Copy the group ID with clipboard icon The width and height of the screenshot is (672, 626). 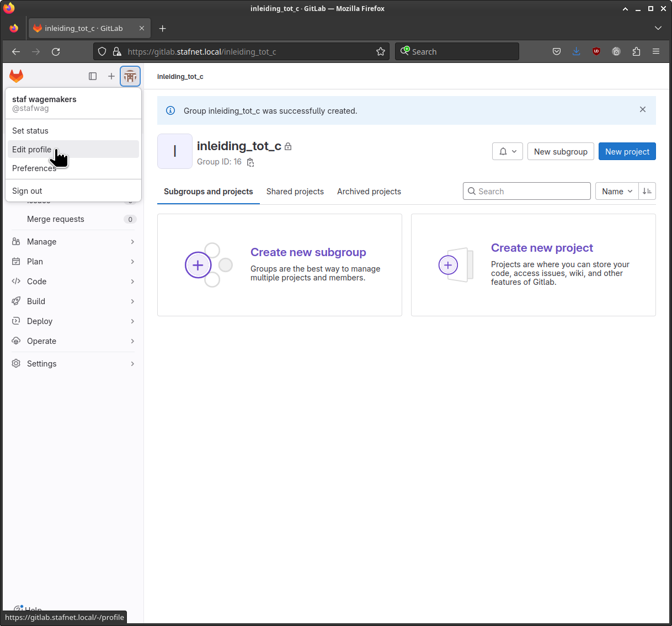(250, 162)
